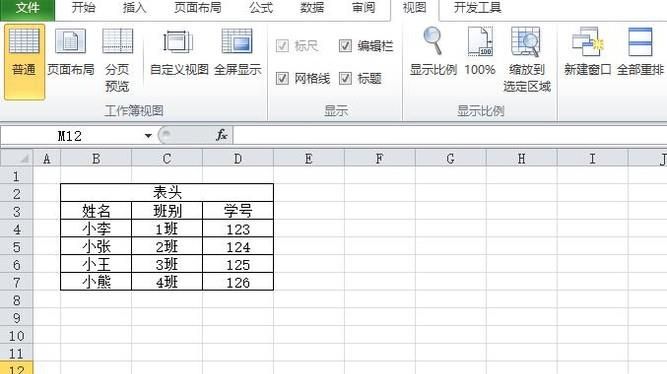667x374 pixels.
Task: Select column G header
Action: (450, 159)
